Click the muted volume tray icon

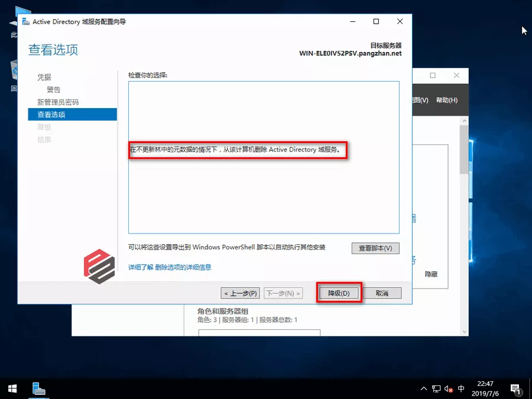tap(449, 388)
